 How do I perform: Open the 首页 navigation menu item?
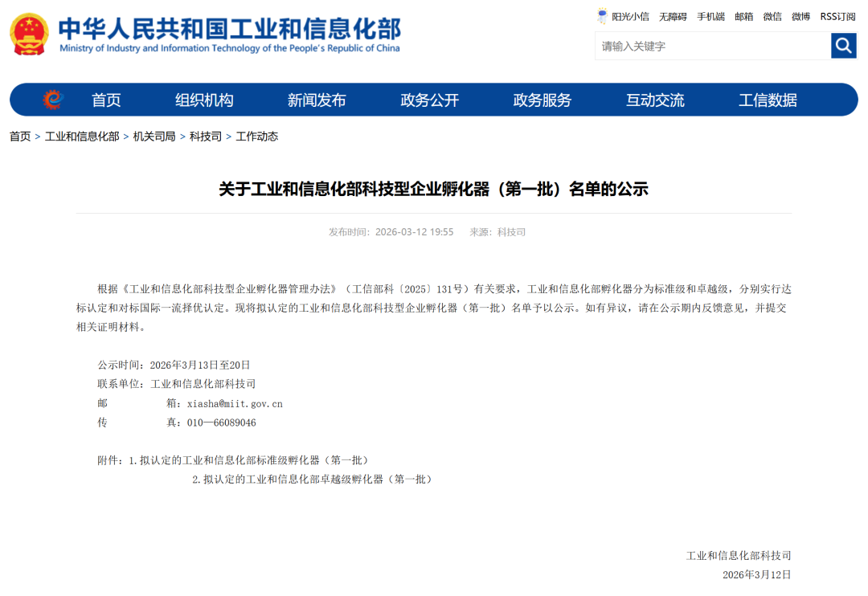point(106,100)
